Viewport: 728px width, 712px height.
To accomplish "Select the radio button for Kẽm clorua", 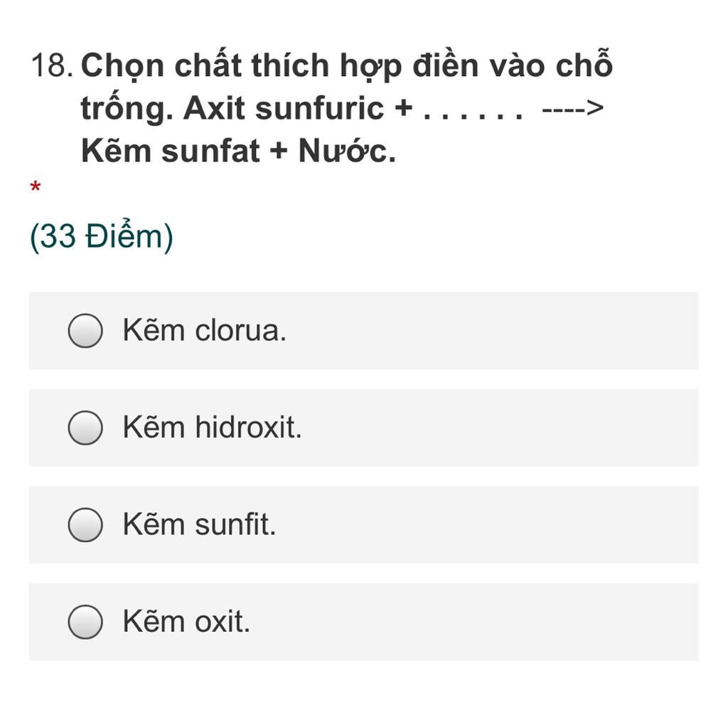I will point(85,331).
